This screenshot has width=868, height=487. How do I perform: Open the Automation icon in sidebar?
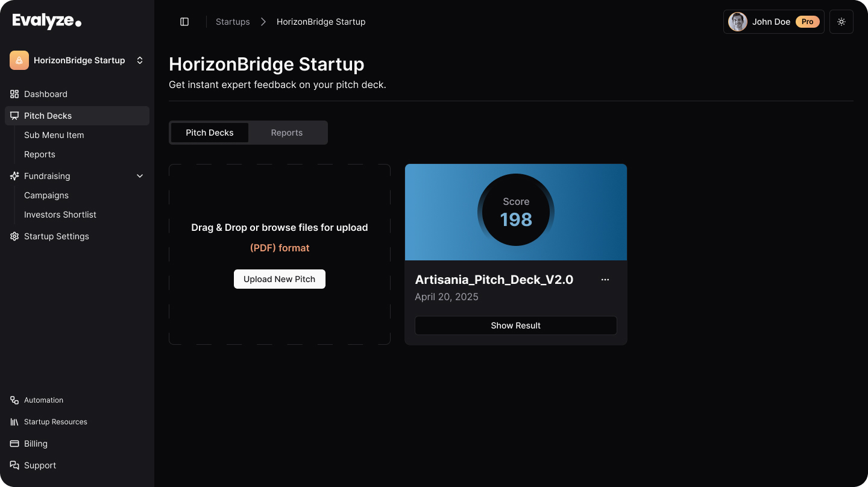14,400
